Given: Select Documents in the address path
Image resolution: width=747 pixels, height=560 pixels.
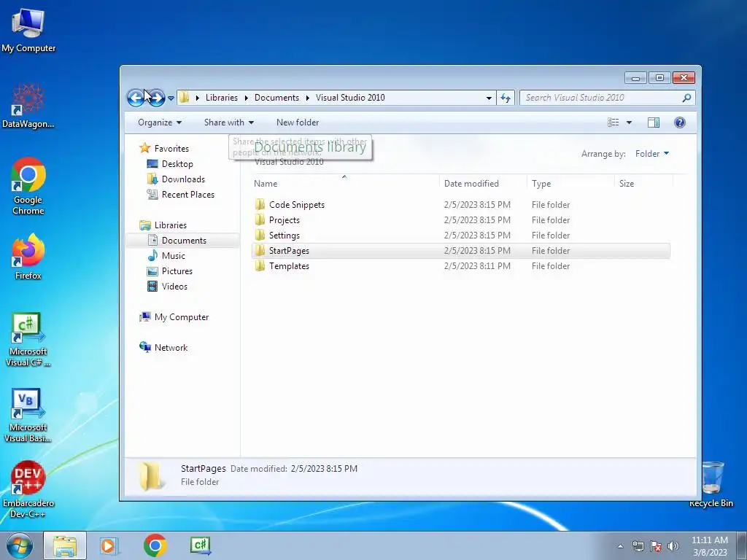Looking at the screenshot, I should (x=276, y=98).
